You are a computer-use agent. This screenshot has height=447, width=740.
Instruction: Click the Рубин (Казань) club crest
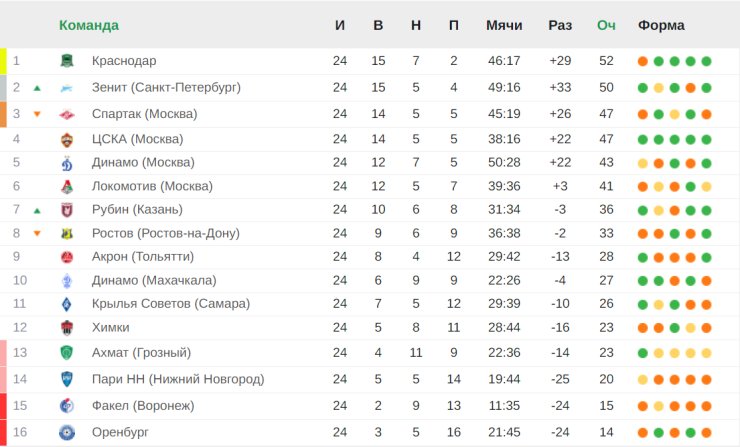[66, 210]
